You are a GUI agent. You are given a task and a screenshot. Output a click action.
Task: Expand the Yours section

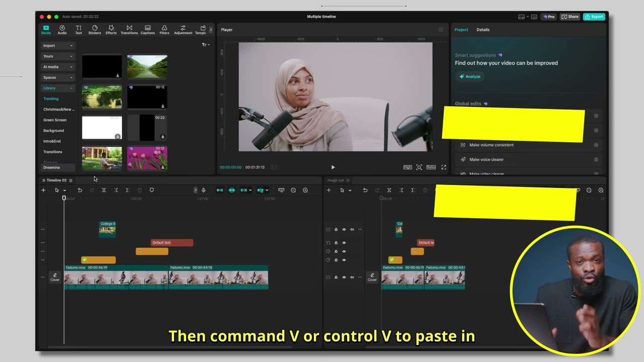point(58,56)
